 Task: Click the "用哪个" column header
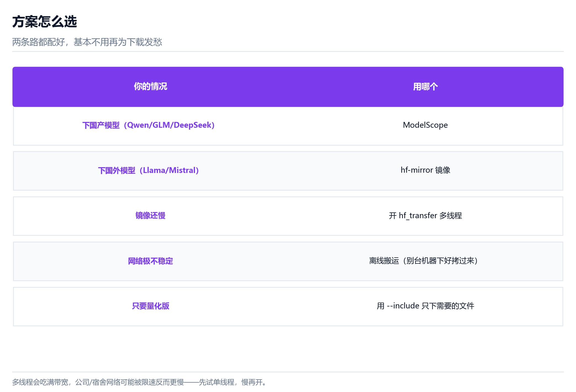(426, 87)
